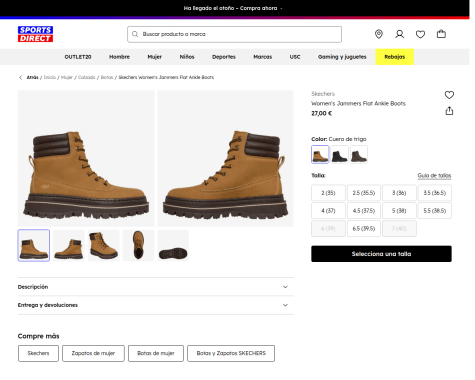
Task: Open the Marcas menu
Action: point(263,57)
